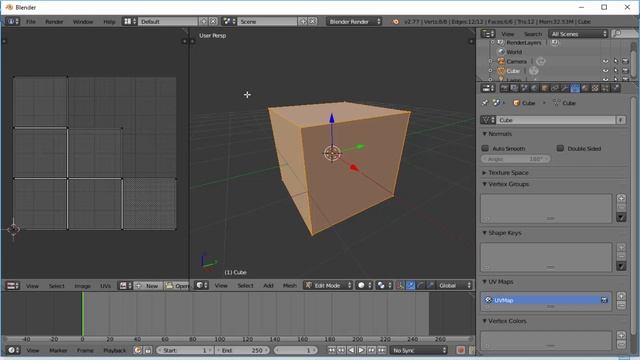This screenshot has width=640, height=360.
Task: Click the pin icon in properties context
Action: coord(485,103)
